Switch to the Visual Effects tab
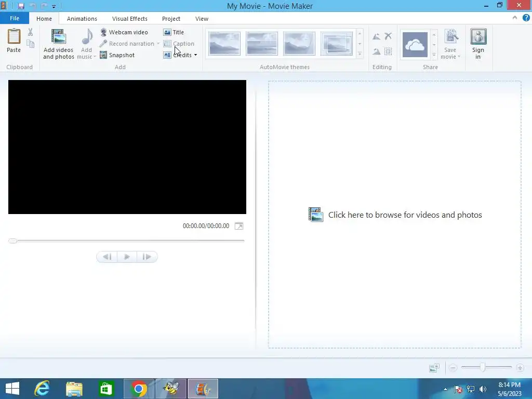Image resolution: width=532 pixels, height=399 pixels. (129, 19)
